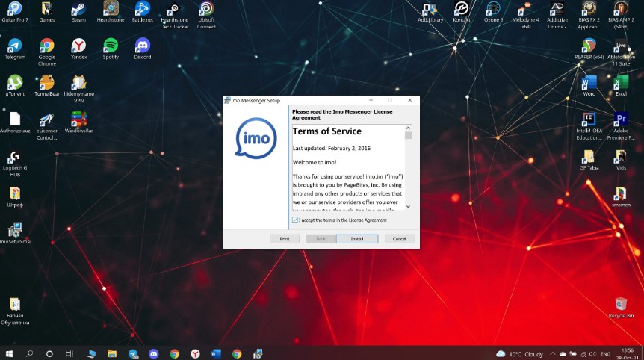Click the Install button

(x=357, y=239)
